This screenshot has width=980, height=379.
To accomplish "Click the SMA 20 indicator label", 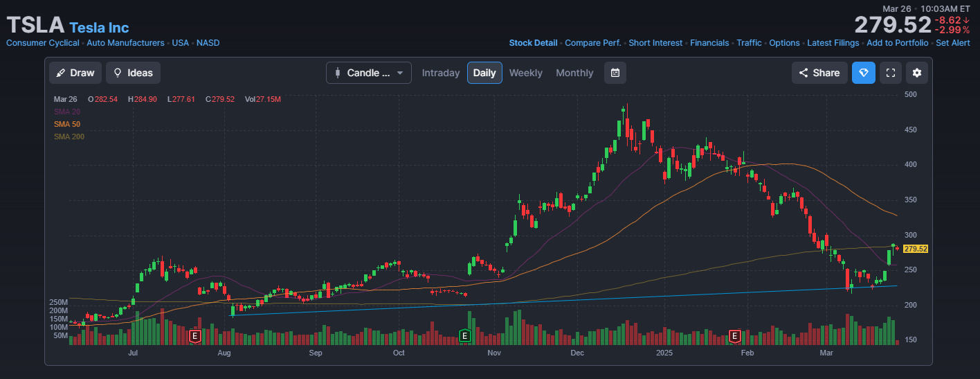I will [x=66, y=112].
